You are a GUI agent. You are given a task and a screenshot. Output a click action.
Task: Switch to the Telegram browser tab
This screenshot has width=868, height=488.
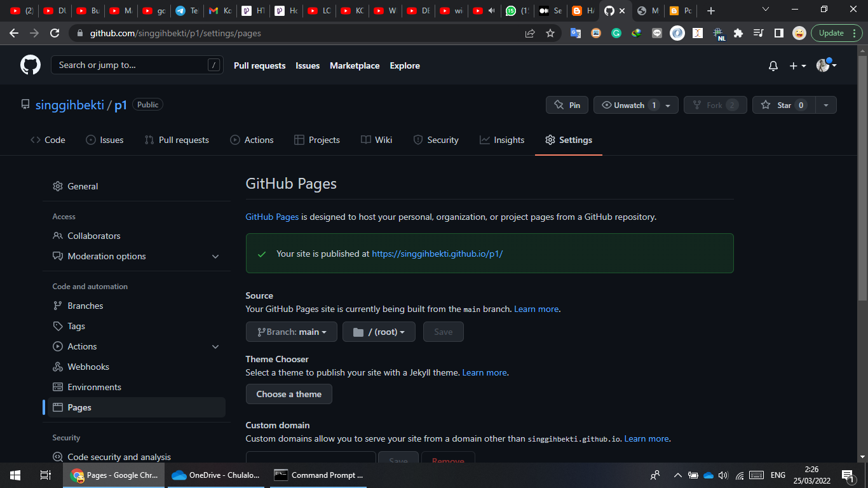186,11
